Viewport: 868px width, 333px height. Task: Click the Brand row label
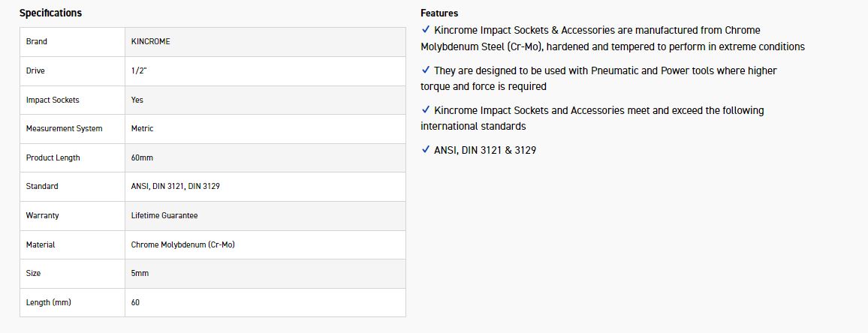point(36,42)
